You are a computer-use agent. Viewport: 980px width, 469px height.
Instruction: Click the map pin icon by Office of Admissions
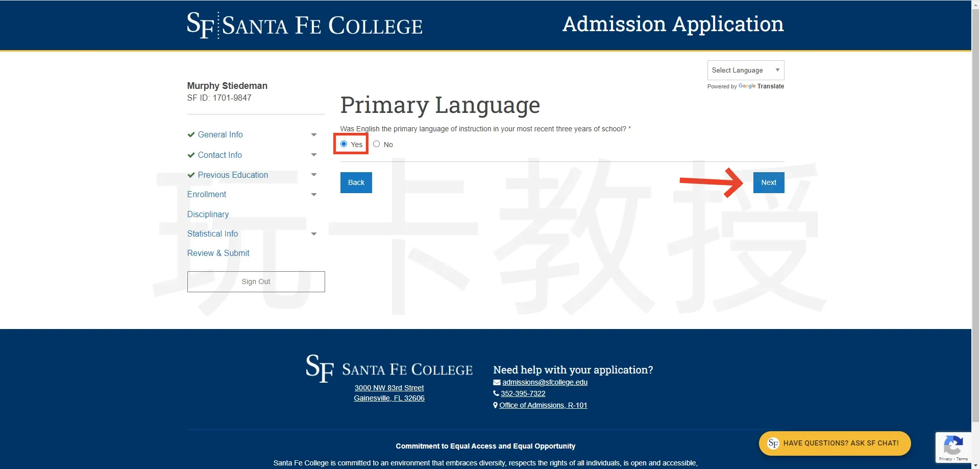(496, 406)
